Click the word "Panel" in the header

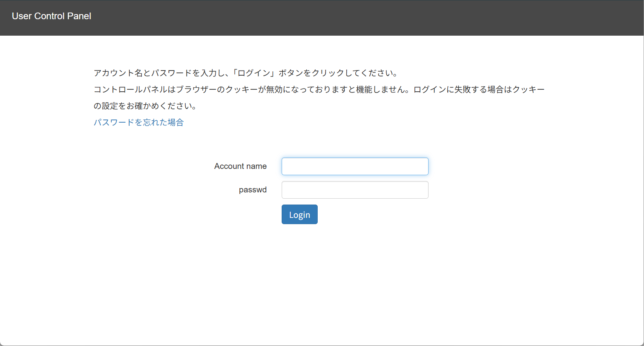coord(79,16)
